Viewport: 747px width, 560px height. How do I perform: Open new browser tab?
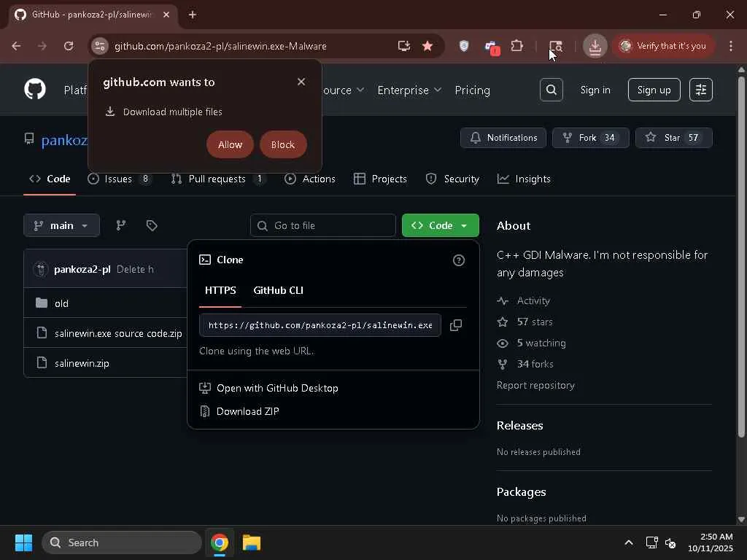pos(192,15)
